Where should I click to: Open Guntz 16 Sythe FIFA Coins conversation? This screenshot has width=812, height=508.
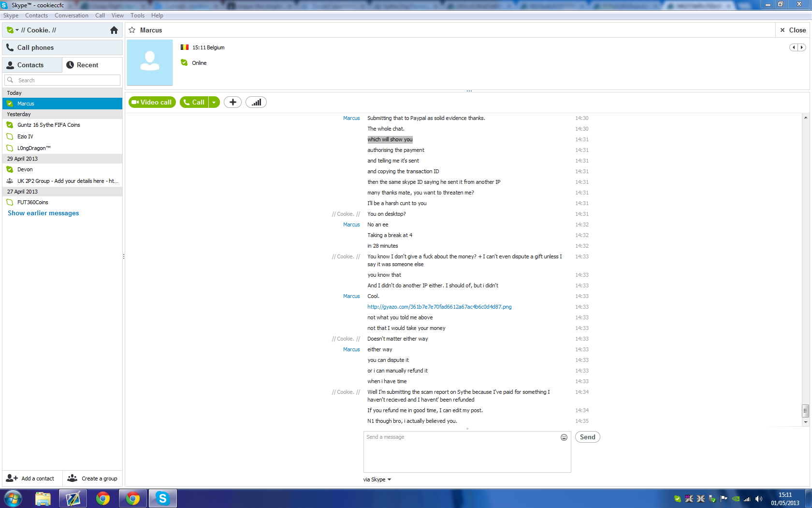(62, 125)
